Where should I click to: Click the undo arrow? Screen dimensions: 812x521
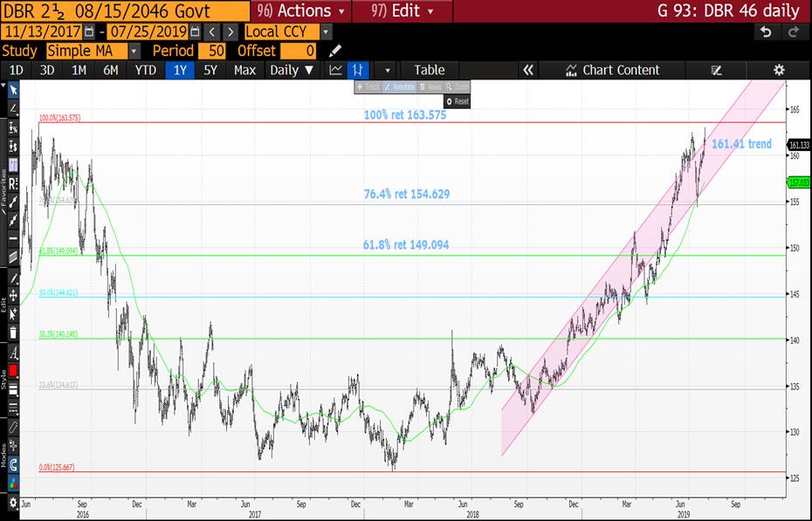point(766,32)
